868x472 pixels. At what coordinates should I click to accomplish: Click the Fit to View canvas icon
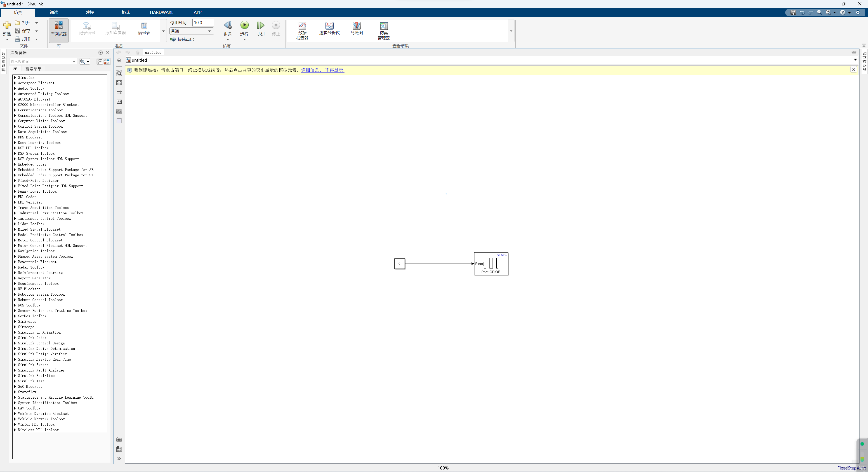119,82
